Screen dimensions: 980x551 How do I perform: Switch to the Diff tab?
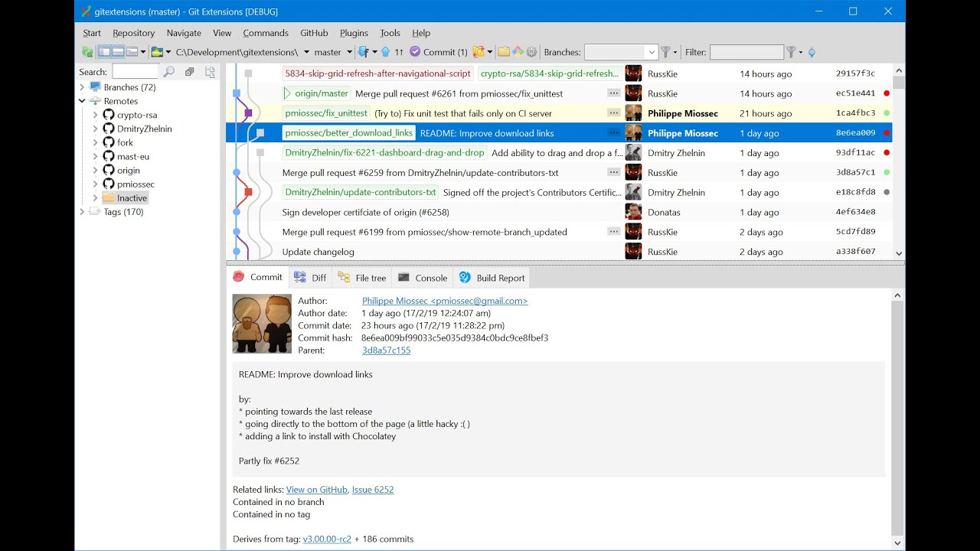click(310, 278)
